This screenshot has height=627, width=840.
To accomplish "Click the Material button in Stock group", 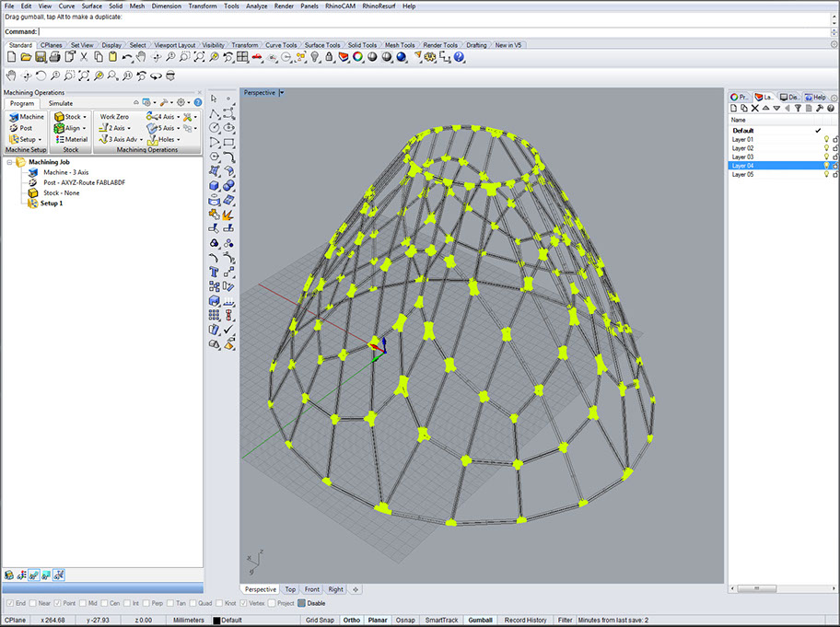I will [x=71, y=140].
